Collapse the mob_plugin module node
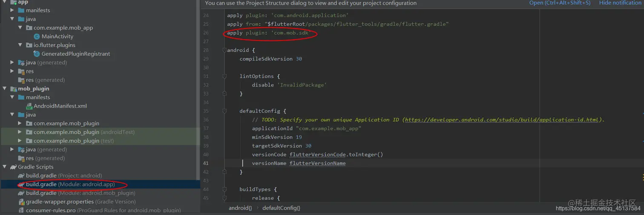The image size is (644, 215). pyautogui.click(x=4, y=89)
